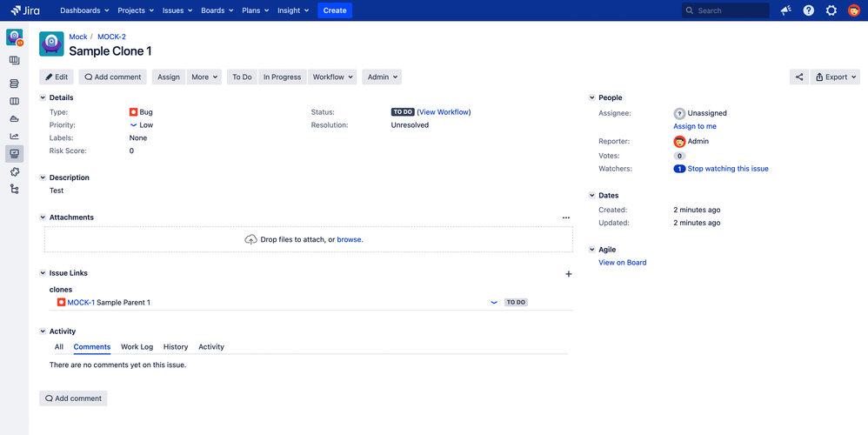Add an issue link with plus icon
Screen dimensions: 868x435
[568, 274]
